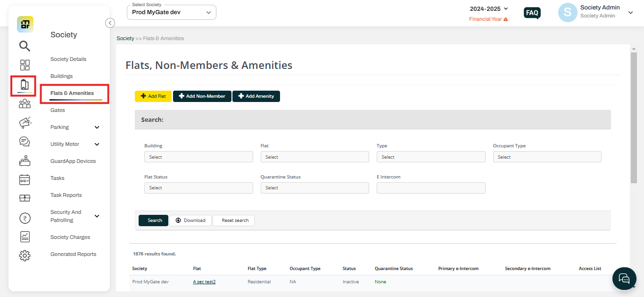Open Gates menu item
This screenshot has height=297, width=644.
tap(58, 110)
